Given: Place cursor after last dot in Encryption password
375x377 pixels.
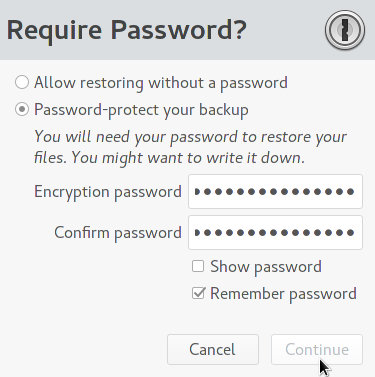Looking at the screenshot, I should click(355, 191).
